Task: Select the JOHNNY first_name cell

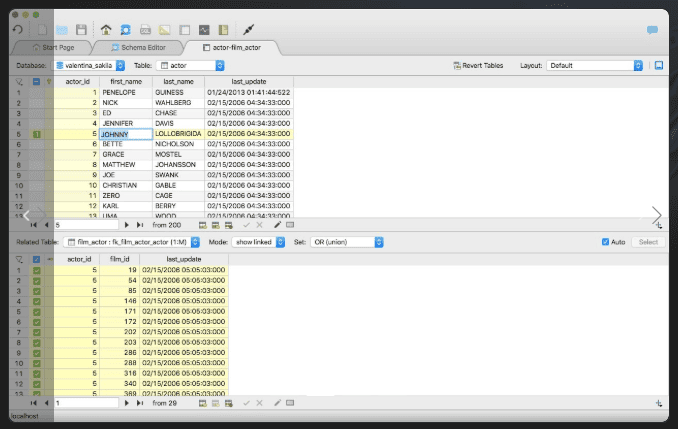Action: pos(126,134)
